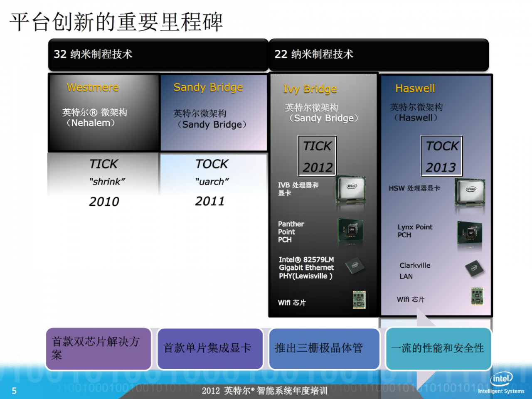Viewport: 532px width, 399px height.
Task: Click the Intel 82579LM Gigabit Ethernet label
Action: 306,268
